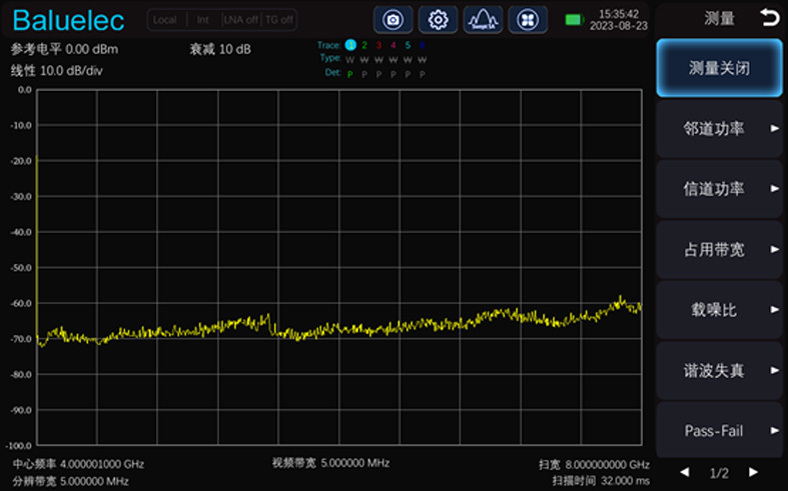Image resolution: width=788 pixels, height=491 pixels.
Task: Click the 1/2 page indicator
Action: (719, 473)
